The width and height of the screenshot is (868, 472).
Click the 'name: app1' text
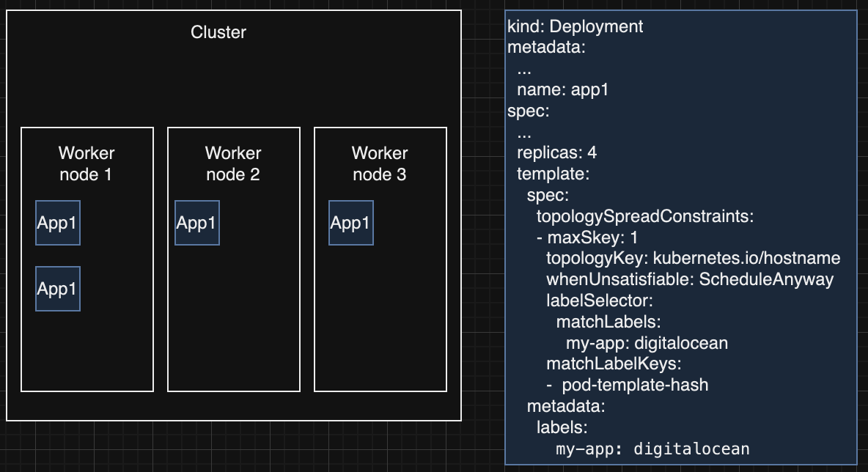click(x=563, y=90)
